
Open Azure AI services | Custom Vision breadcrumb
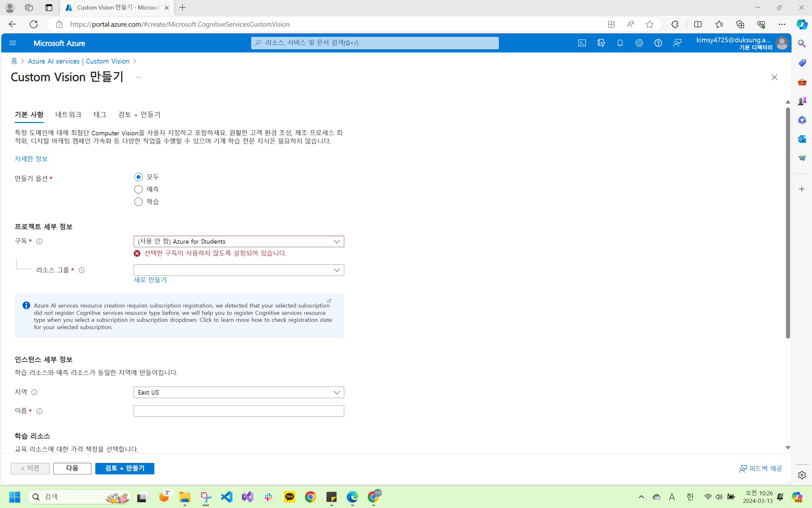78,61
